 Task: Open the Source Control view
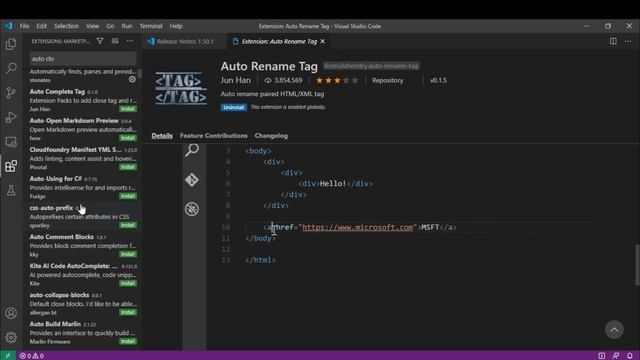coord(11,93)
